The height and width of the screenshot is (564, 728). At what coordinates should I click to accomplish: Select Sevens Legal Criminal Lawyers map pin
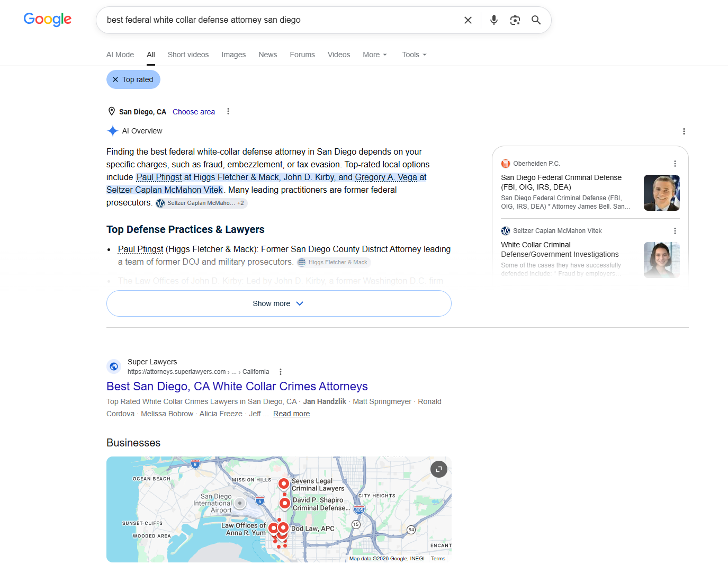pos(284,484)
